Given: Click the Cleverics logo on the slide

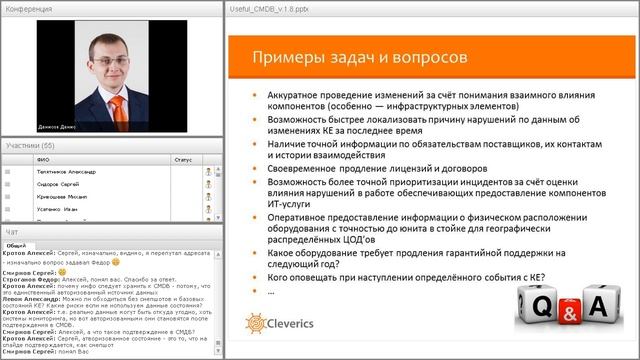Looking at the screenshot, I should (280, 324).
